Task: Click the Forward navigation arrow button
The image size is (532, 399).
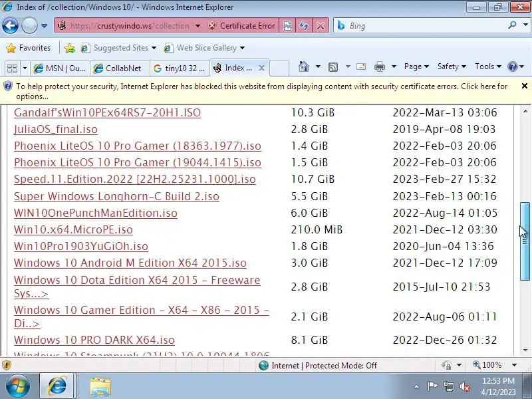Action: point(29,25)
